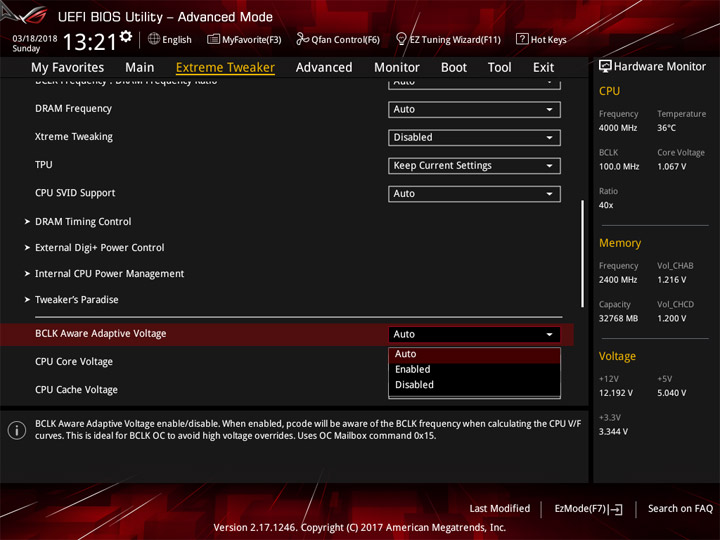The height and width of the screenshot is (540, 720).
Task: Expand Internal CPU Power Management submenu
Action: pos(109,274)
